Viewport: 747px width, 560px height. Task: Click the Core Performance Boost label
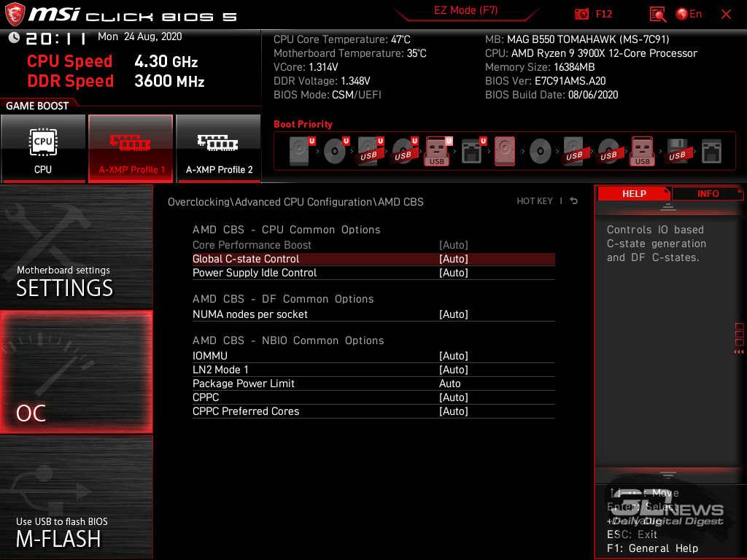tap(252, 245)
